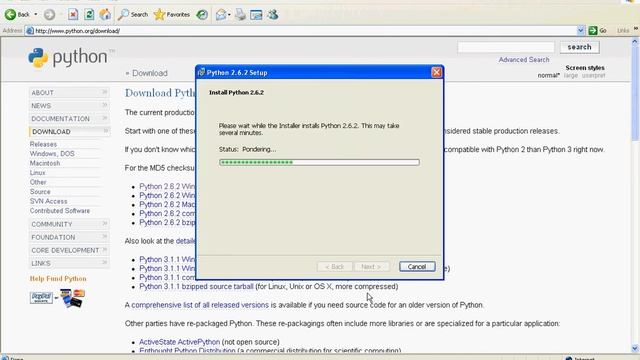
Task: Refresh the page with green arrows icon
Action: coord(89,15)
